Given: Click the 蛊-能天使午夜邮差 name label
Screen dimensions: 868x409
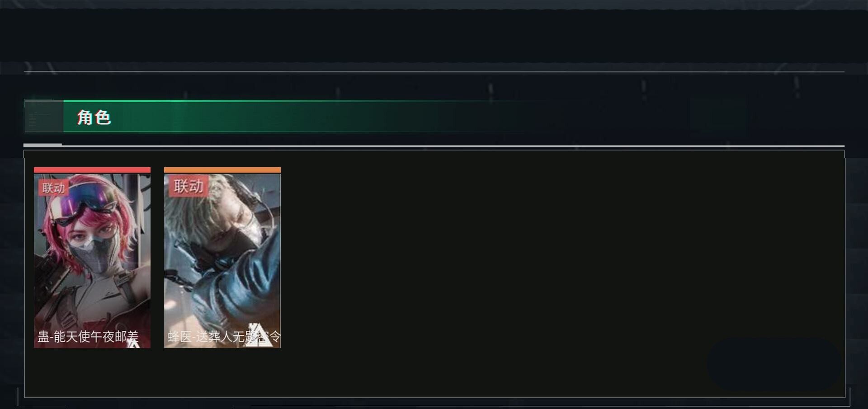Looking at the screenshot, I should [x=88, y=336].
